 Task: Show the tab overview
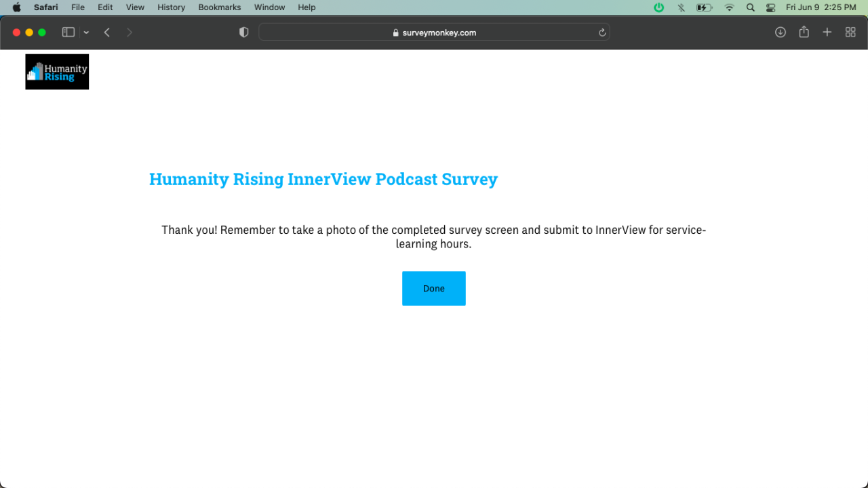coord(850,33)
